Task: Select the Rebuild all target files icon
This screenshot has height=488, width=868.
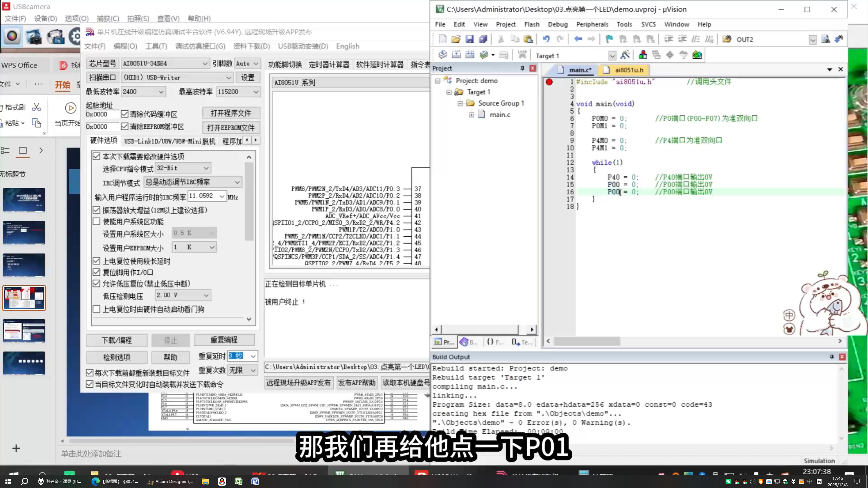Action: point(470,55)
